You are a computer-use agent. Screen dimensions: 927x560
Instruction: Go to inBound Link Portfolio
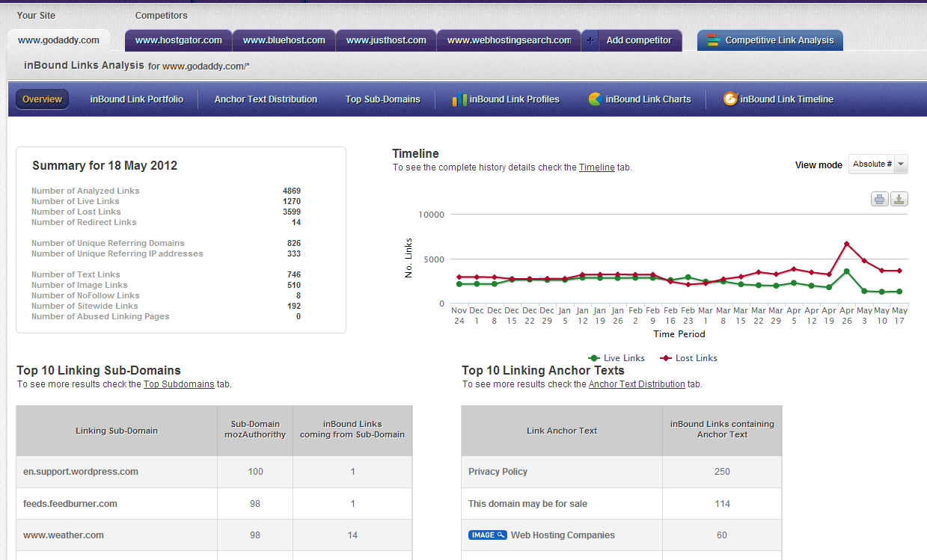coord(137,99)
